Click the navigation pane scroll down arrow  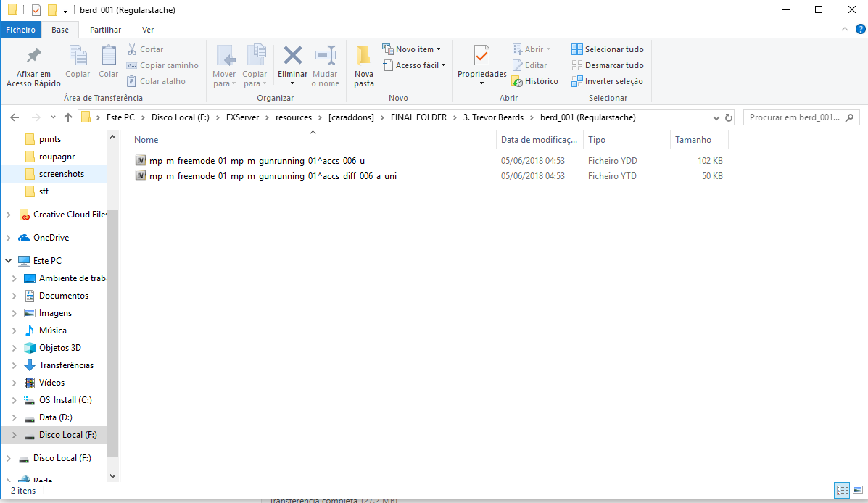(x=112, y=476)
